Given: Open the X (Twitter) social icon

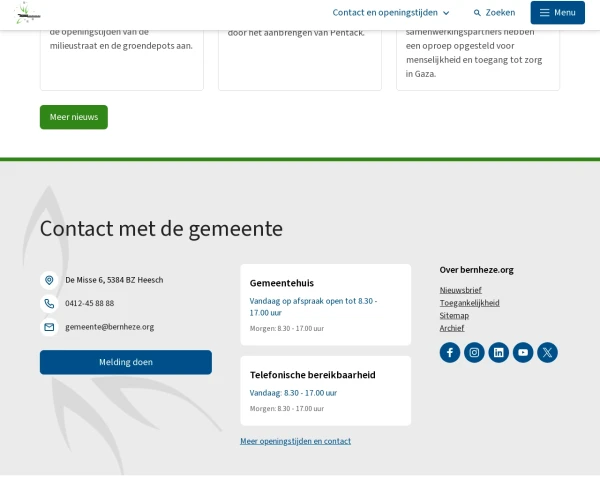Looking at the screenshot, I should click(x=548, y=353).
